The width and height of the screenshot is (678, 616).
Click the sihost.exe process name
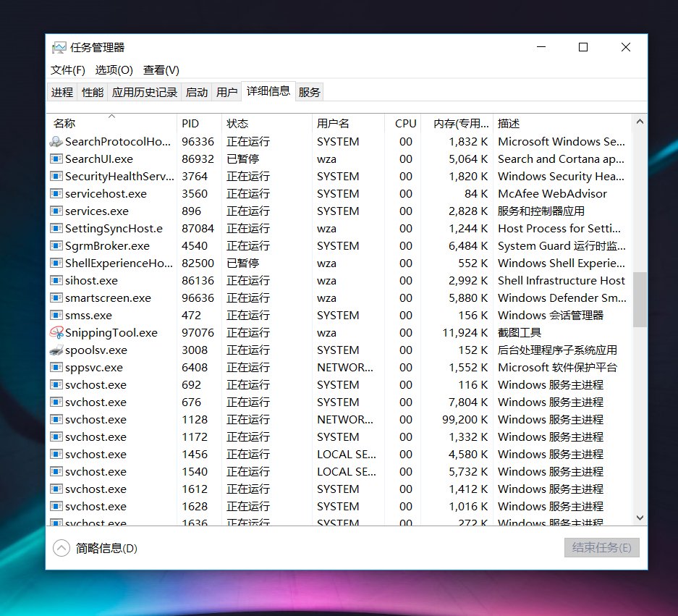click(x=91, y=280)
